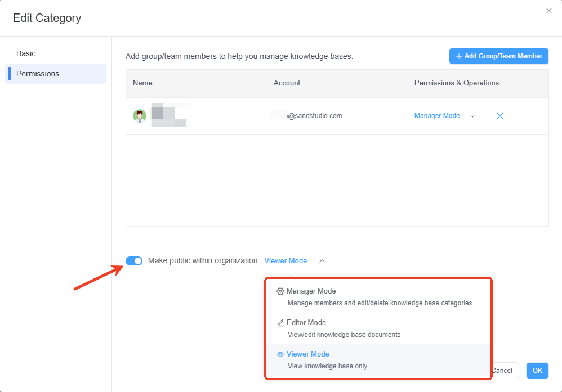Click the Name column header
Screen dimensions: 562x392
pyautogui.click(x=142, y=83)
